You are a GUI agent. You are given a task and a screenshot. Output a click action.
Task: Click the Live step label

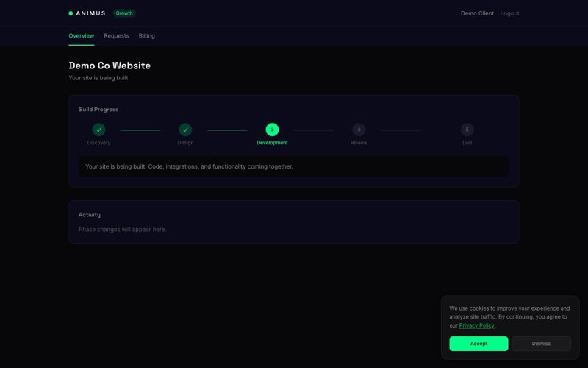click(x=467, y=143)
